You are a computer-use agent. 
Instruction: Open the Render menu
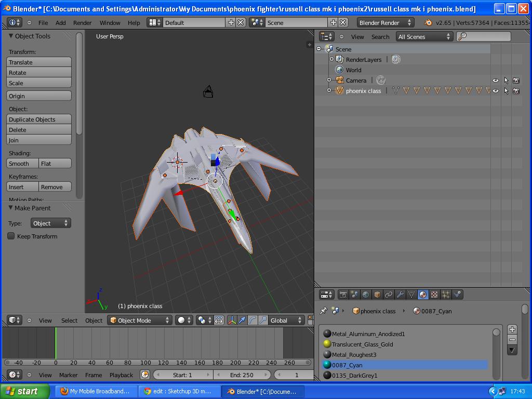pos(82,22)
